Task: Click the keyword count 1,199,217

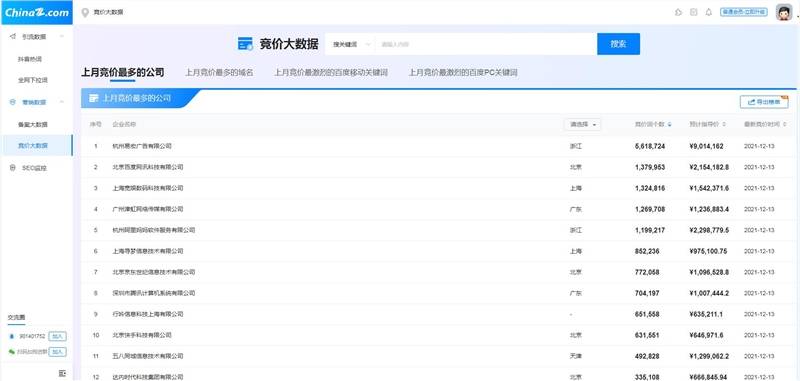Action: point(650,230)
